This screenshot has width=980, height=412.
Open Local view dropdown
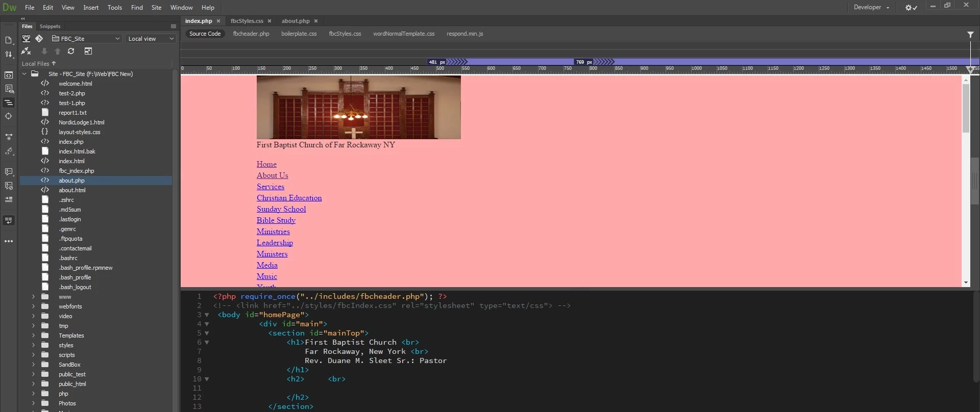tap(151, 39)
